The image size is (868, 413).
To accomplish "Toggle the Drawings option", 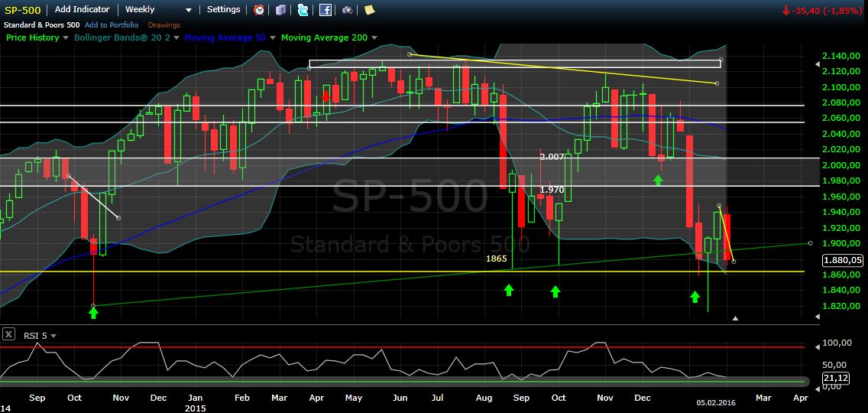I will (164, 25).
